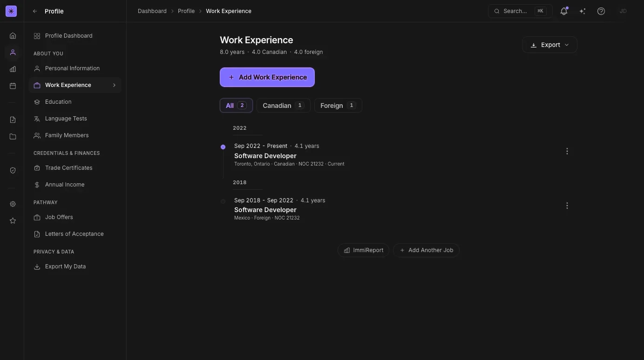The width and height of the screenshot is (644, 360).
Task: Click the app logo icon
Action: coord(11,11)
